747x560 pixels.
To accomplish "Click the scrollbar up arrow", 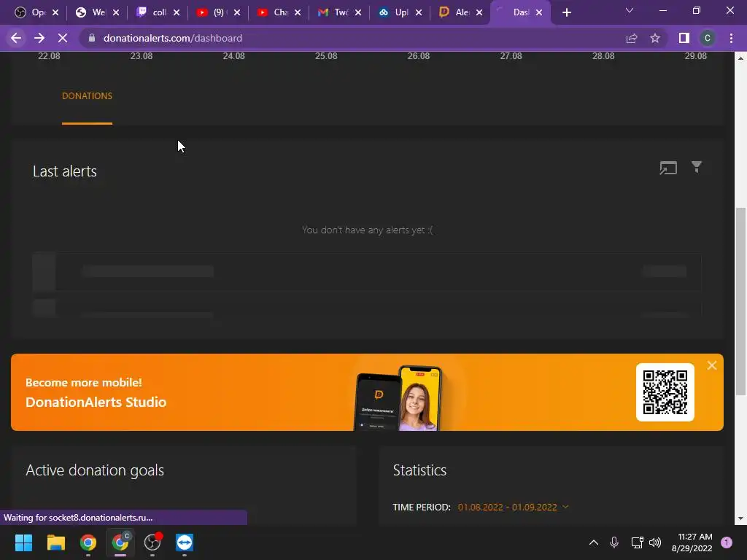I will 740,58.
